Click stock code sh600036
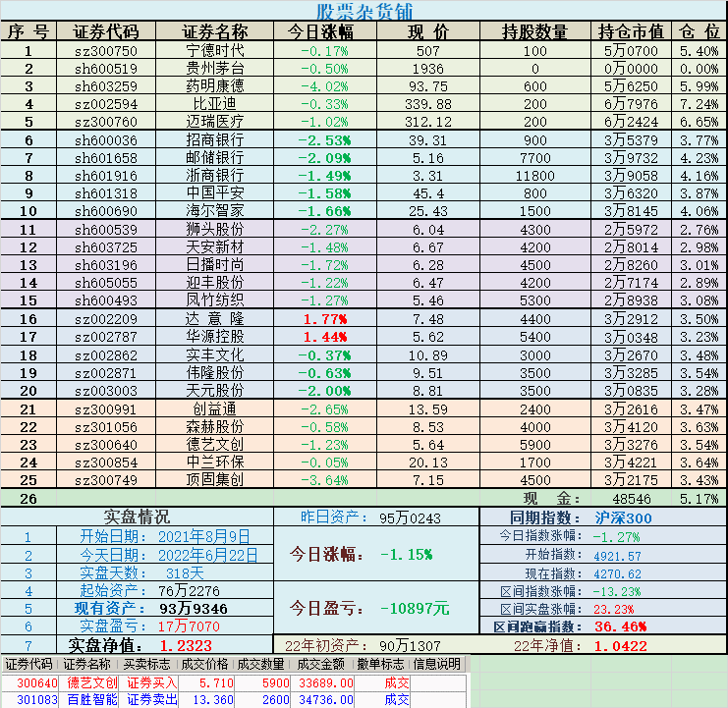 (x=106, y=140)
